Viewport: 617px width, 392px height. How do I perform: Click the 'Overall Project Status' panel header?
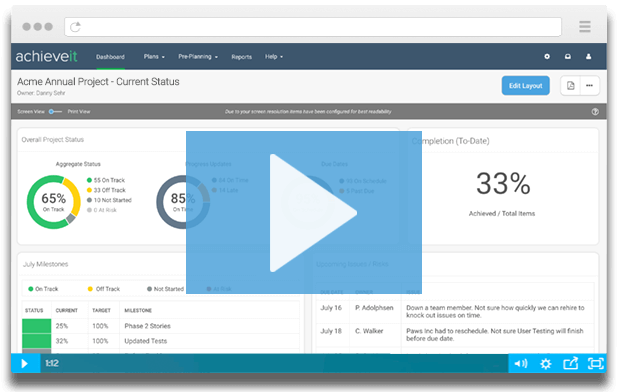point(52,140)
